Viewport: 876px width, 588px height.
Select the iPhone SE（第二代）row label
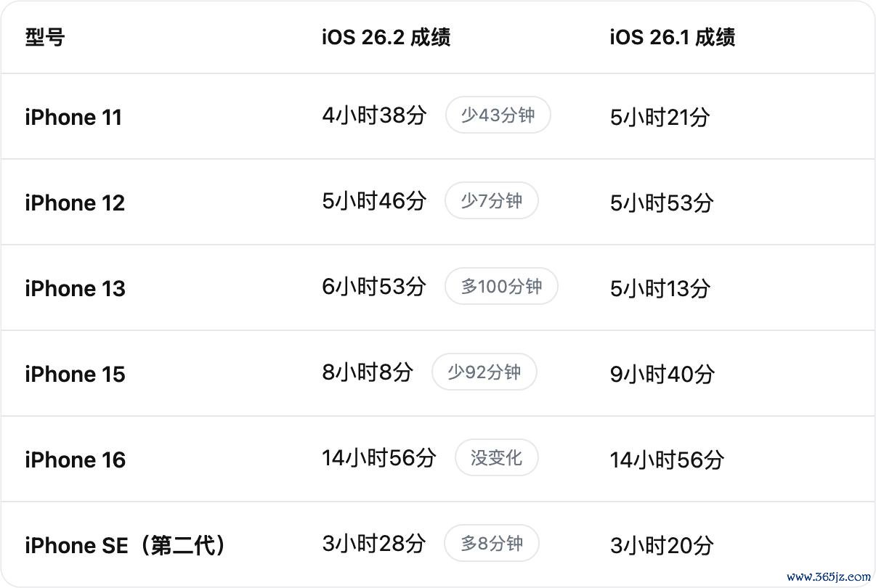pyautogui.click(x=125, y=545)
